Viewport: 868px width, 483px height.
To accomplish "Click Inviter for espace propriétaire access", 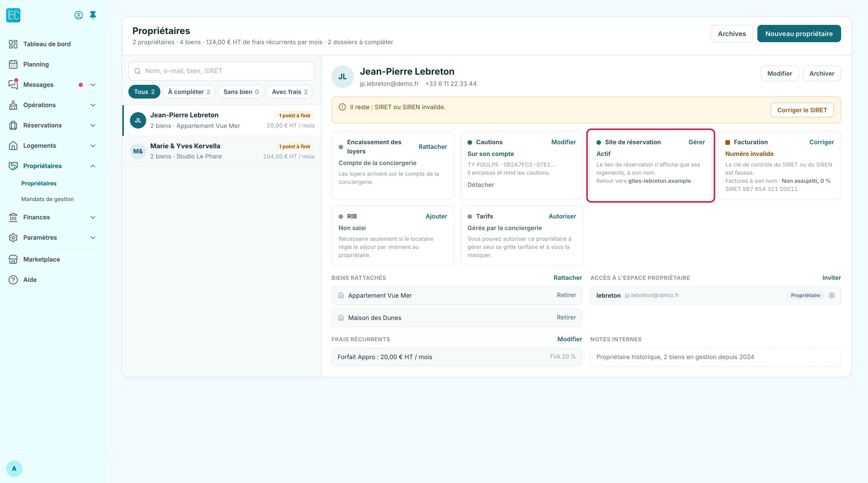I will [832, 278].
